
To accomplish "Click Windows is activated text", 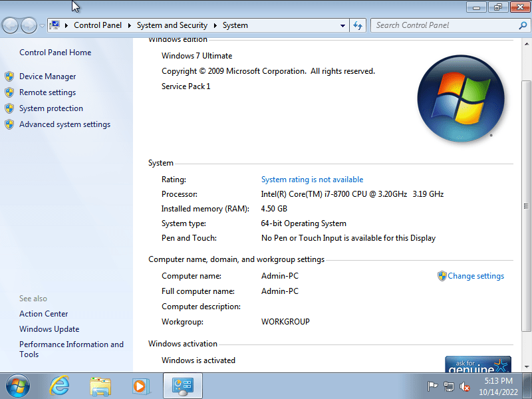I will [198, 360].
